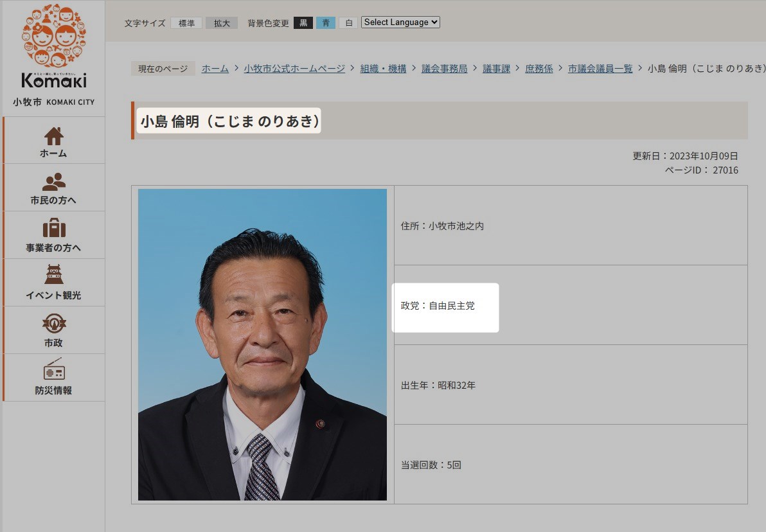Open 小牧市公式ホームページ breadcrumb link
Screen dimensions: 766x532
(294, 69)
